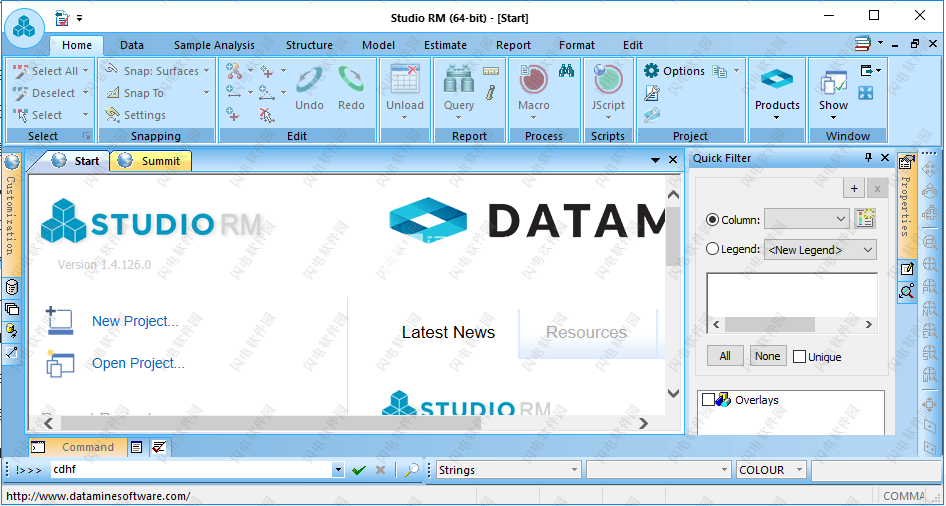Open the New Legend dropdown
946x506 pixels.
820,249
